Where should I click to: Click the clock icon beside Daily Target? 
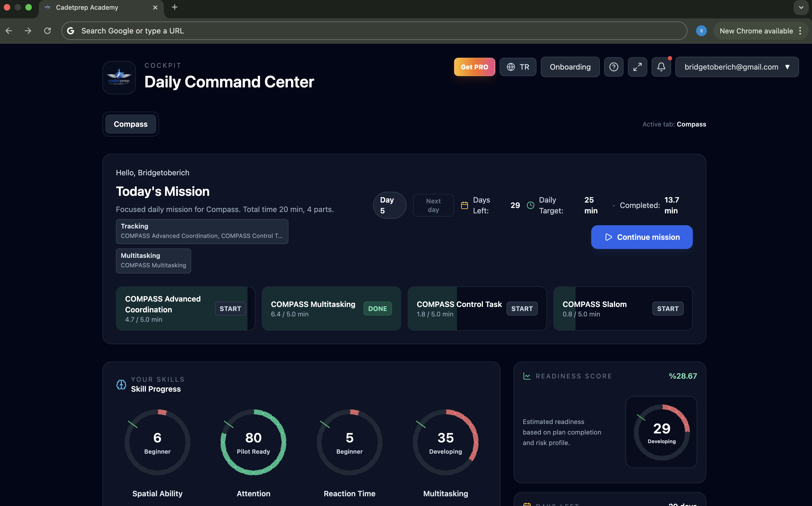[530, 205]
